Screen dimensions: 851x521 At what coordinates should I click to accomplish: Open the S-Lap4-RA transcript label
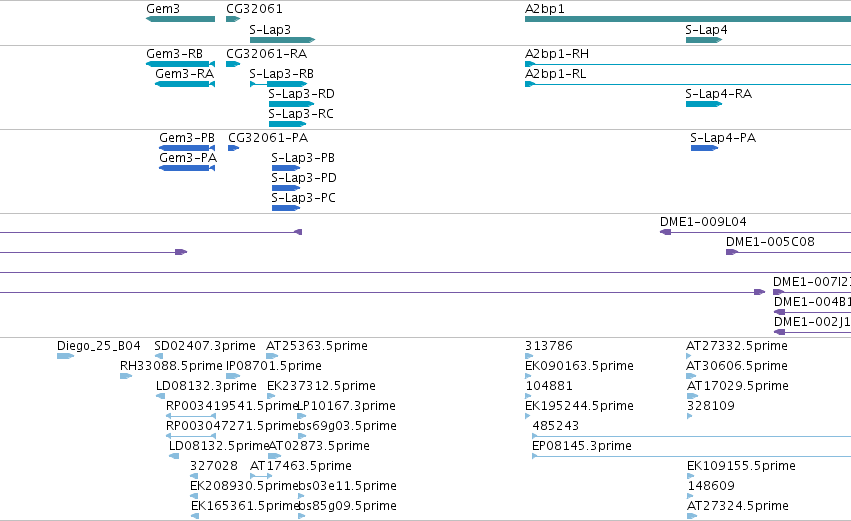point(719,94)
